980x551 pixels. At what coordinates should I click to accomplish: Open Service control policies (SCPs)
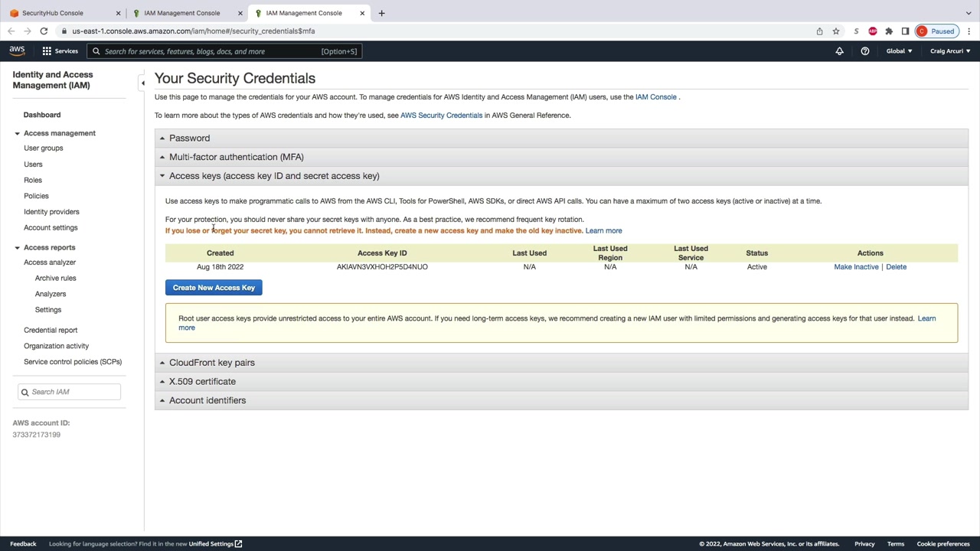(73, 362)
